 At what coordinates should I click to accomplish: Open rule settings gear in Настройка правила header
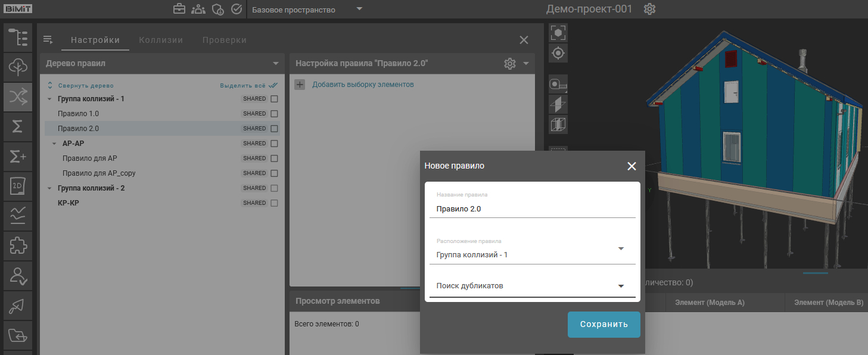pos(509,64)
